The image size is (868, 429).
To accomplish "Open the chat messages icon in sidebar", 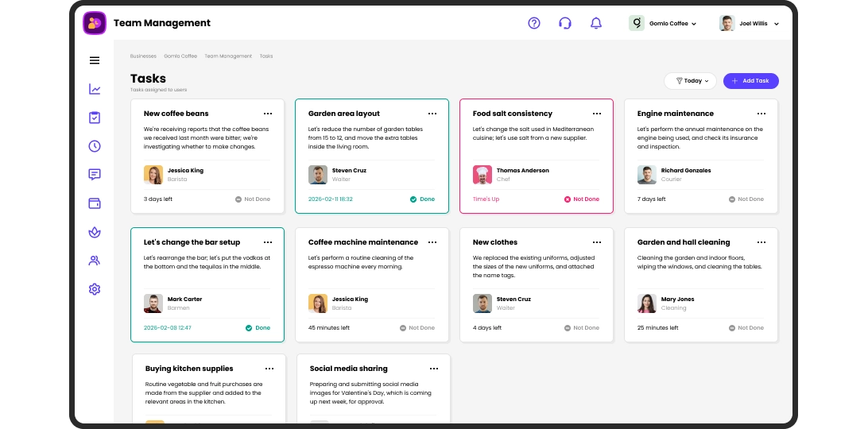I will tap(95, 175).
